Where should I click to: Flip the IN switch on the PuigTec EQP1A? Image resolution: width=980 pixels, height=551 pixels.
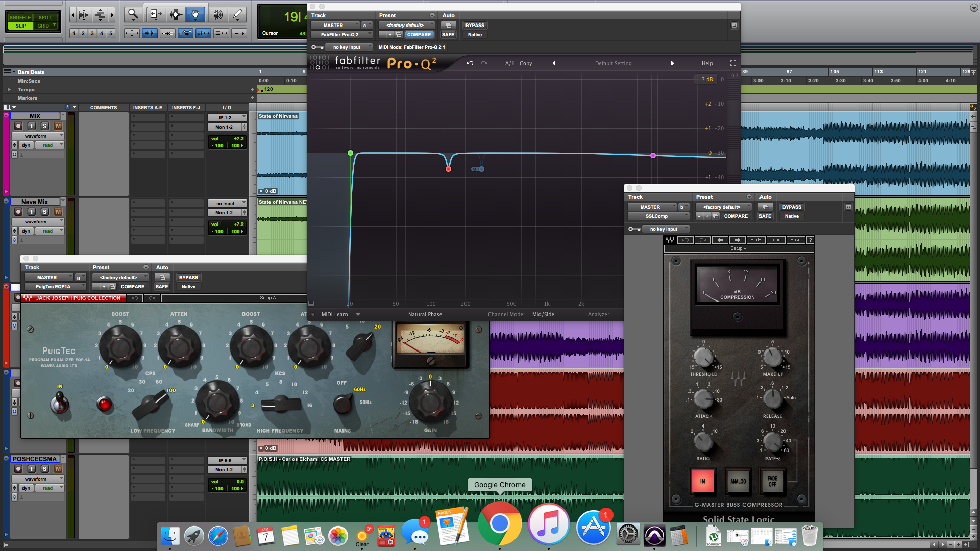60,403
